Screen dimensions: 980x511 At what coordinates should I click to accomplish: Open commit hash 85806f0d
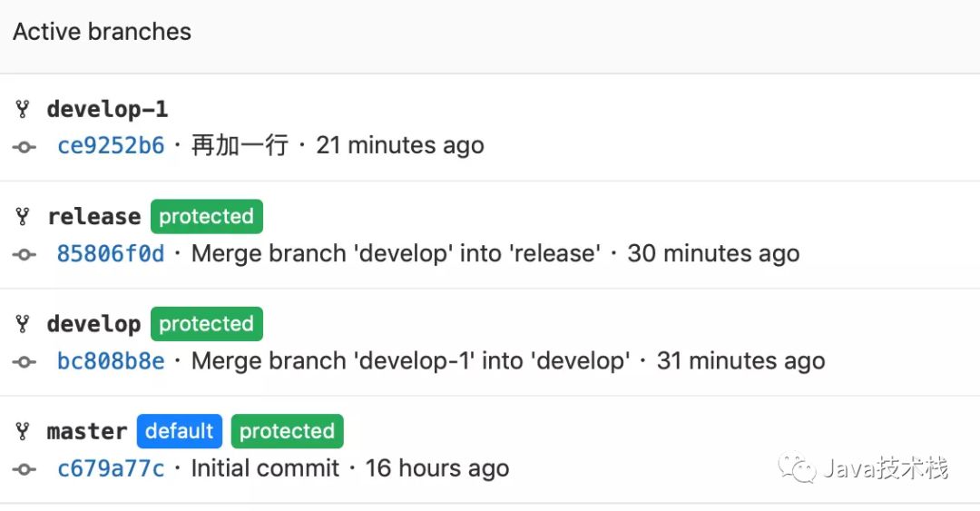[x=111, y=253]
